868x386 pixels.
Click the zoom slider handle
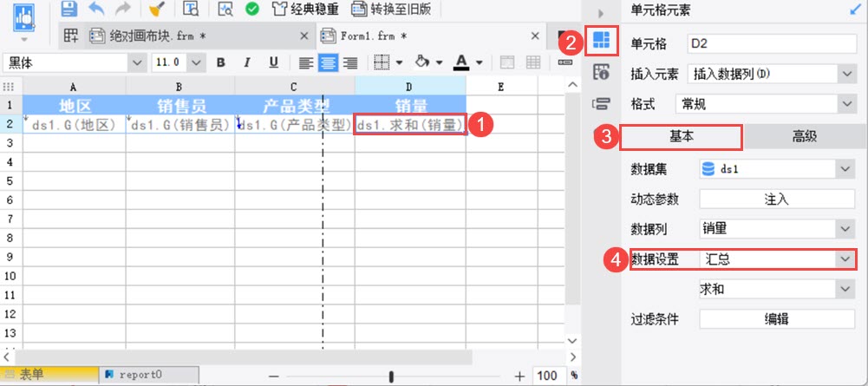[x=391, y=376]
